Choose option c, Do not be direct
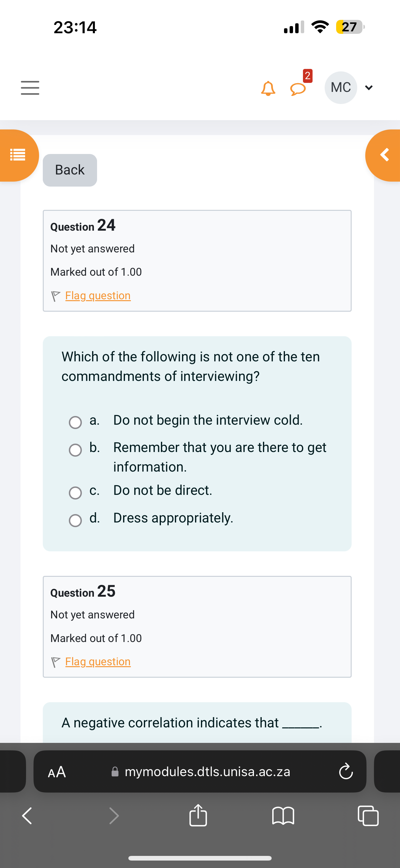400x868 pixels. tap(75, 493)
